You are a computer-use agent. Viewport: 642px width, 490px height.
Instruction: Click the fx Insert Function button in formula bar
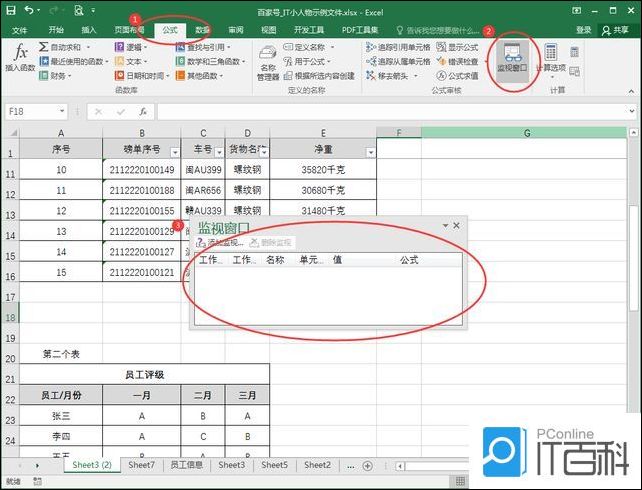143,111
